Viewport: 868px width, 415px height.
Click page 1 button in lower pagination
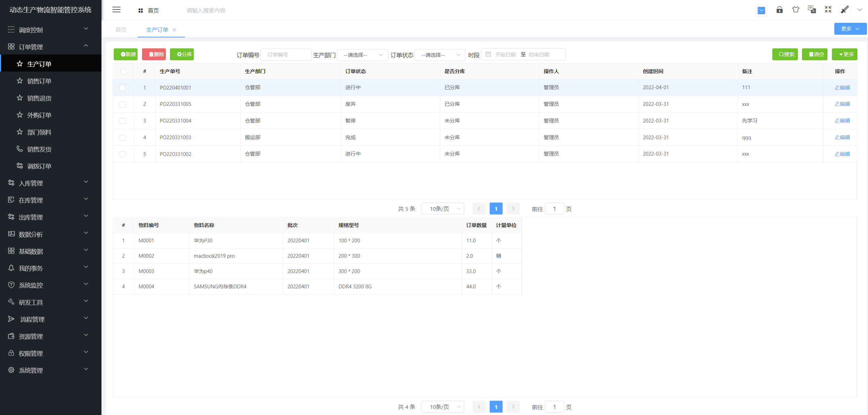click(496, 407)
